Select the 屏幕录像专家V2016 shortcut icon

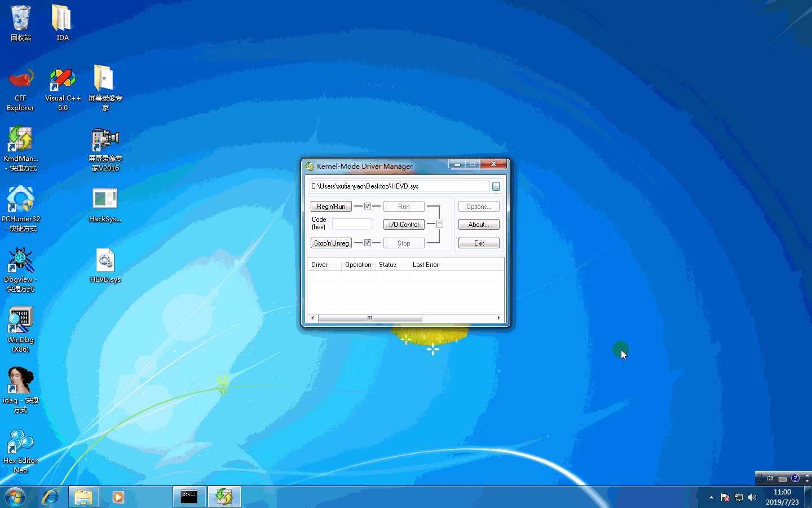pyautogui.click(x=105, y=149)
